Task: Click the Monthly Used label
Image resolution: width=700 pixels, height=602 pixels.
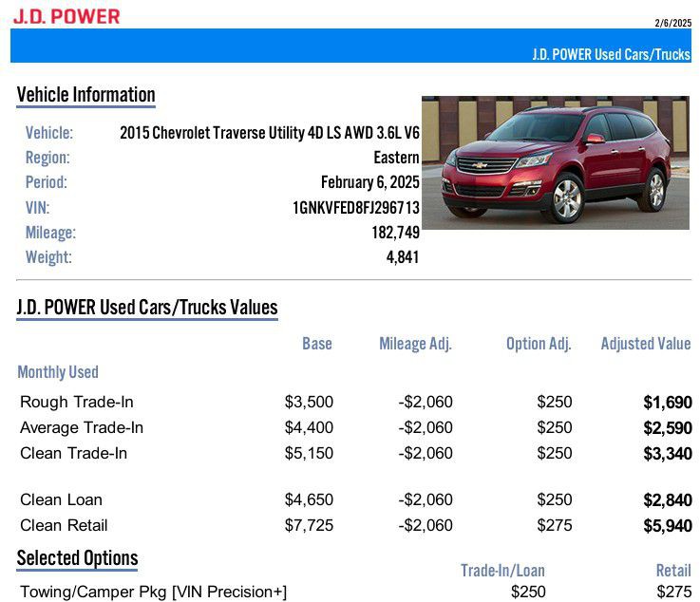Action: (58, 371)
